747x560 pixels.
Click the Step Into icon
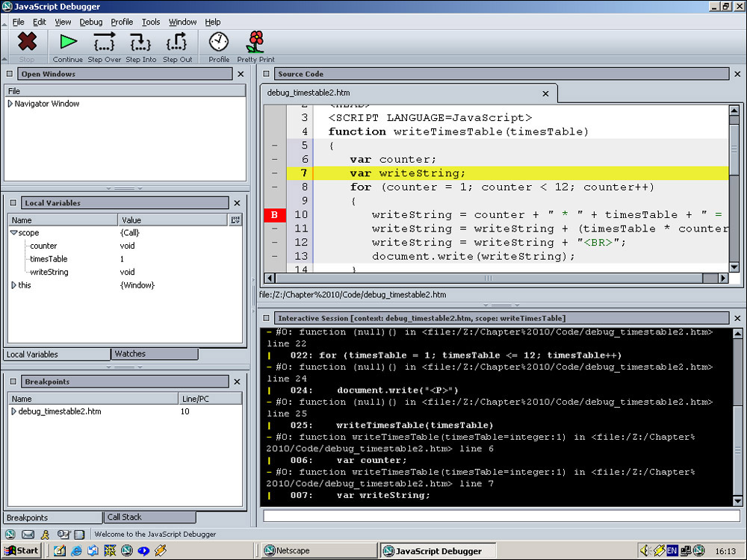click(x=140, y=43)
